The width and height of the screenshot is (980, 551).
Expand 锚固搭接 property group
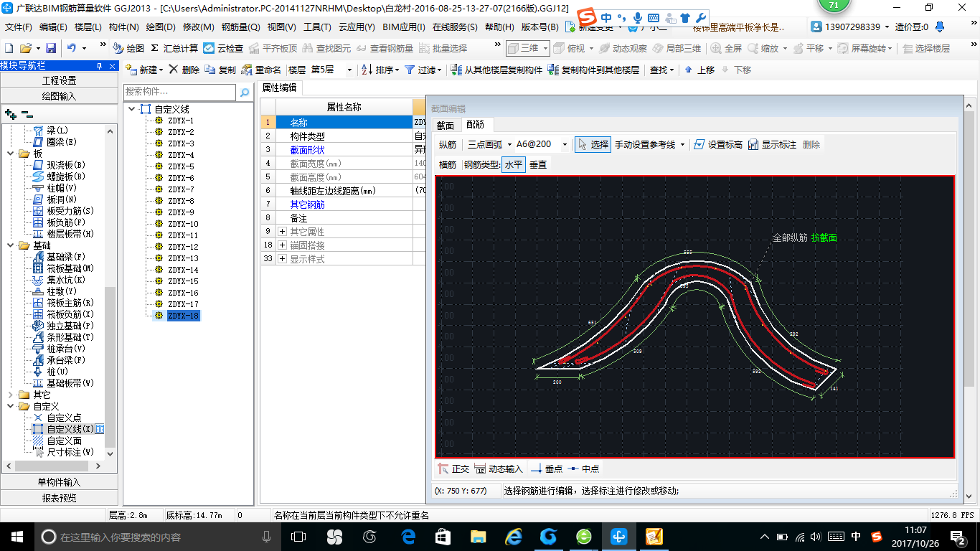[x=282, y=245]
